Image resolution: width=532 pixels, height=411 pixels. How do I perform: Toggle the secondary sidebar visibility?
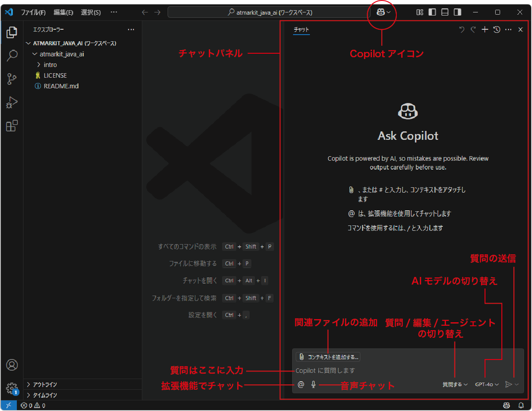coord(457,12)
